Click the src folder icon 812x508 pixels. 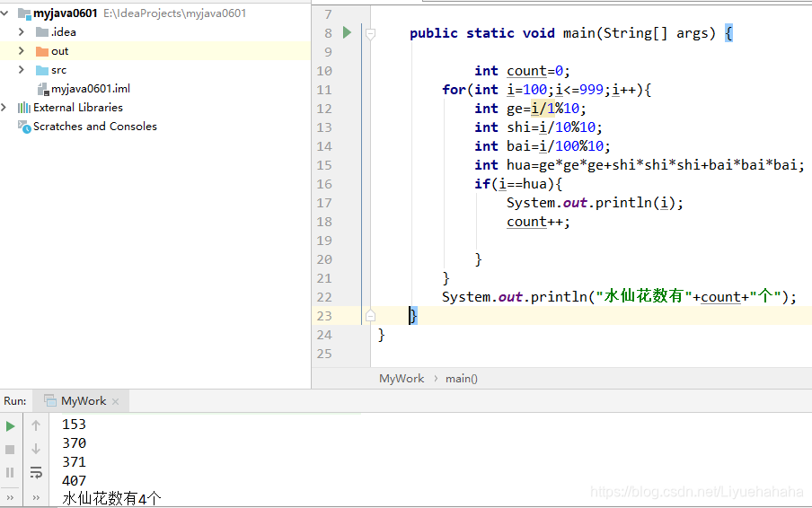pyautogui.click(x=42, y=70)
